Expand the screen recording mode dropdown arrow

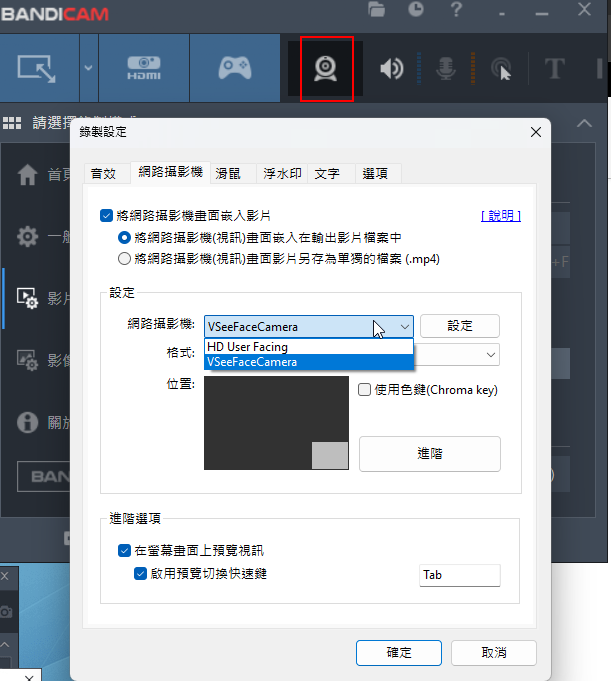[x=89, y=68]
